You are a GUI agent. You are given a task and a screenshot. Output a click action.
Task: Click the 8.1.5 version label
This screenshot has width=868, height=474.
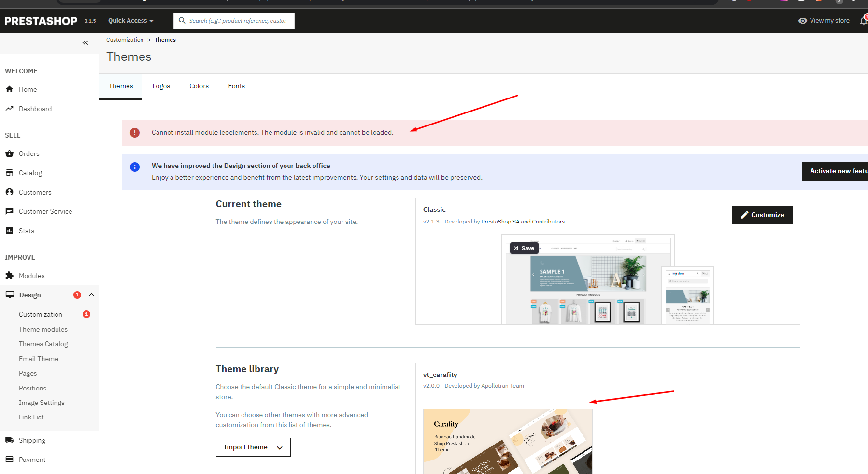90,21
